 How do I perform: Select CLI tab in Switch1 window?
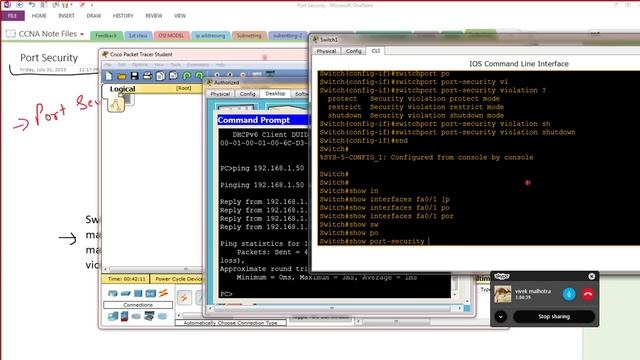point(376,51)
